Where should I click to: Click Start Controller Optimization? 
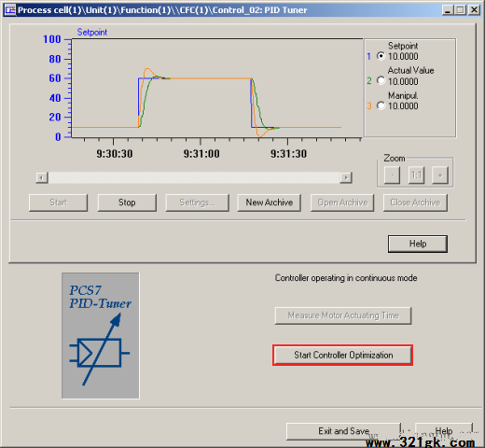[343, 355]
